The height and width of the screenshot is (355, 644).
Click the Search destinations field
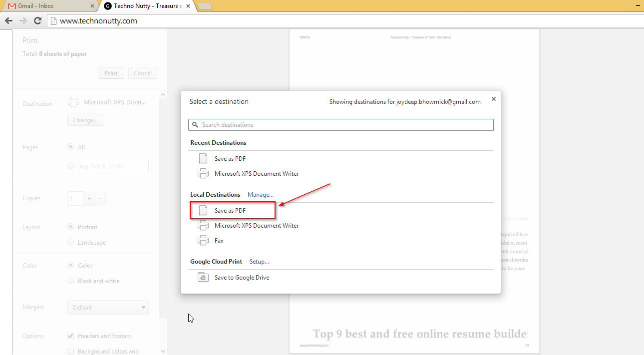pos(341,125)
